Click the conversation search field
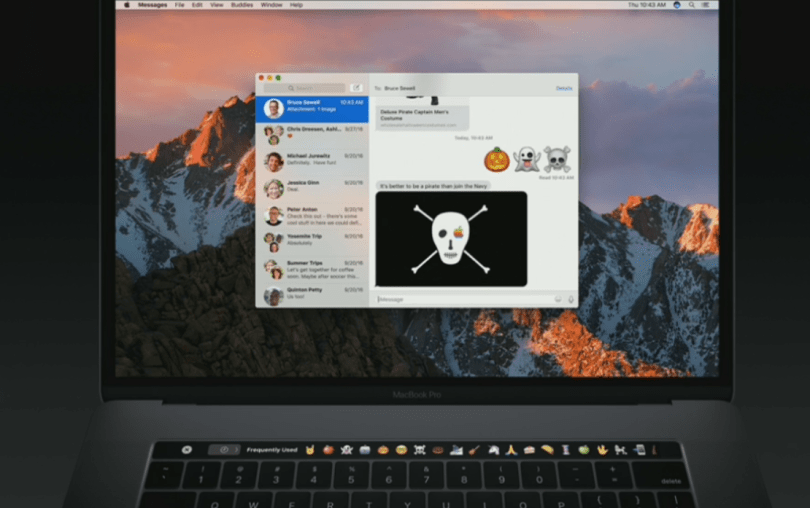This screenshot has height=508, width=810. click(304, 88)
